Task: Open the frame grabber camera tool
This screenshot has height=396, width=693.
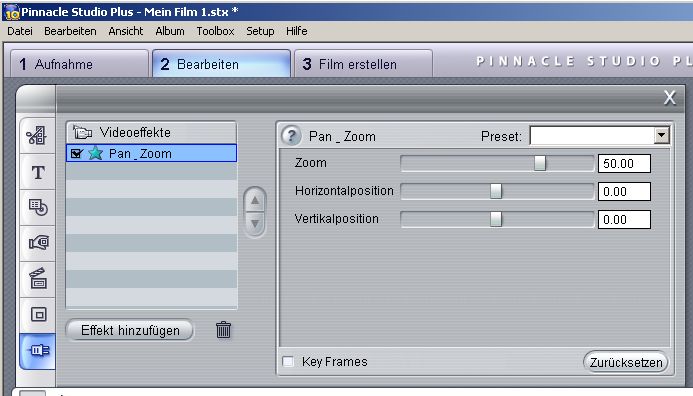Action: coord(38,243)
